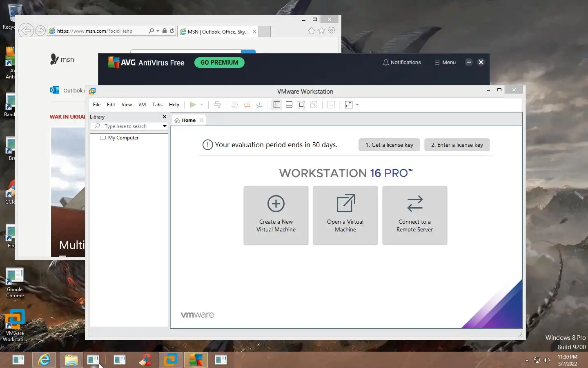588x368 pixels.
Task: Open VMware Workstation desktop shortcut
Action: tap(15, 325)
